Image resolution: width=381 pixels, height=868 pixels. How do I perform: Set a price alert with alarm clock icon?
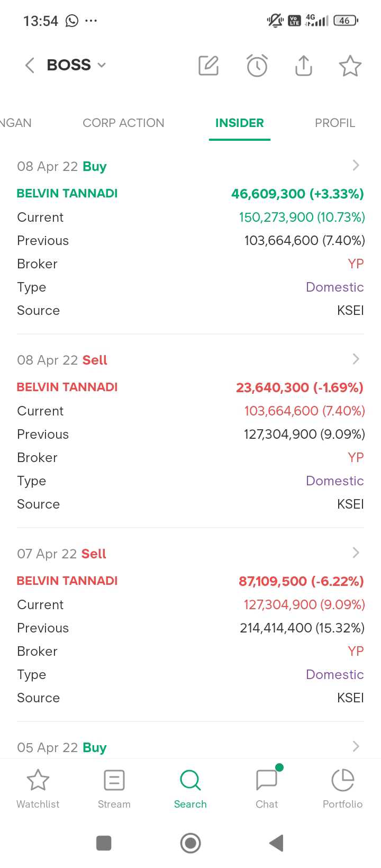257,66
